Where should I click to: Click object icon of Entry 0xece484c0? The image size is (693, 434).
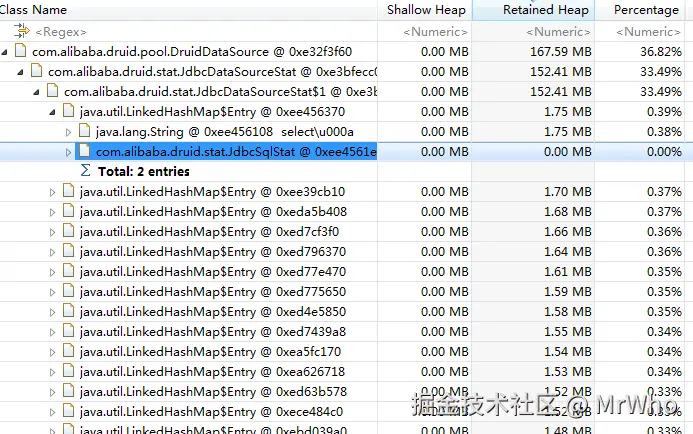tap(68, 411)
